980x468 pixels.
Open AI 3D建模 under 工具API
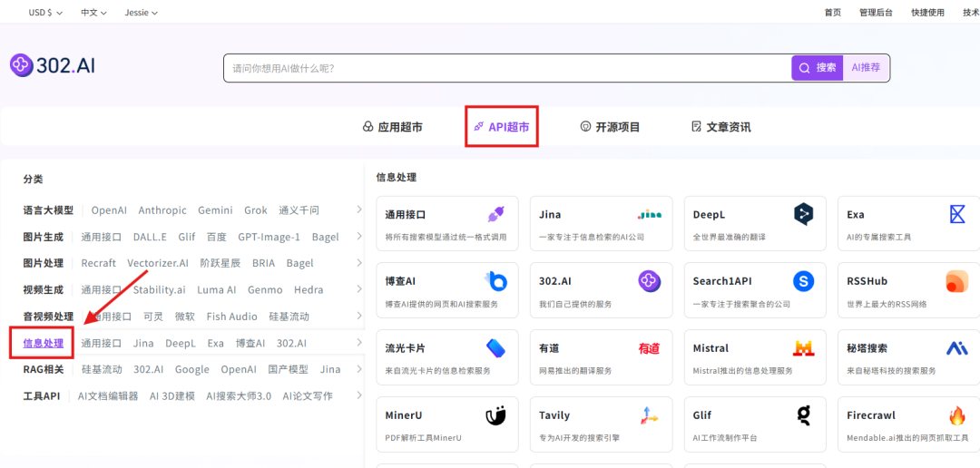171,396
